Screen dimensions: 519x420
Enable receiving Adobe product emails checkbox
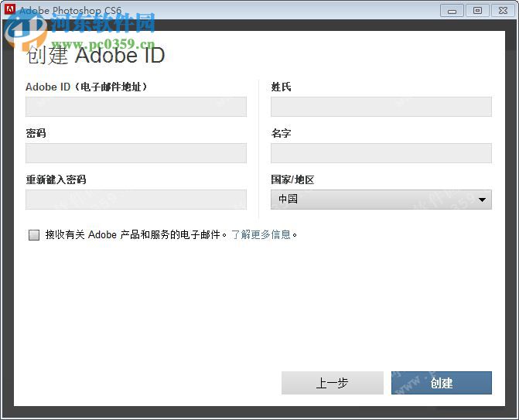point(34,235)
